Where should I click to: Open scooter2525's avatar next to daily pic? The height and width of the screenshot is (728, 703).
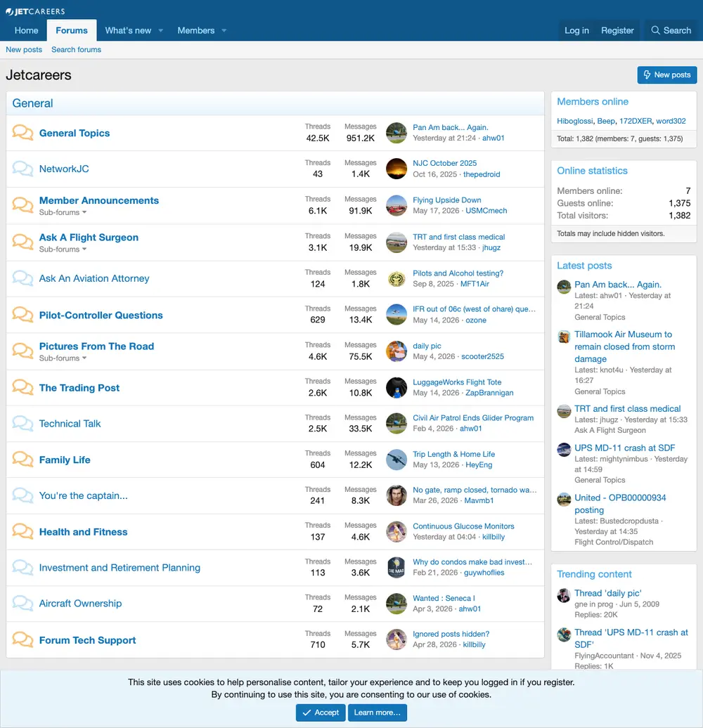tap(396, 351)
